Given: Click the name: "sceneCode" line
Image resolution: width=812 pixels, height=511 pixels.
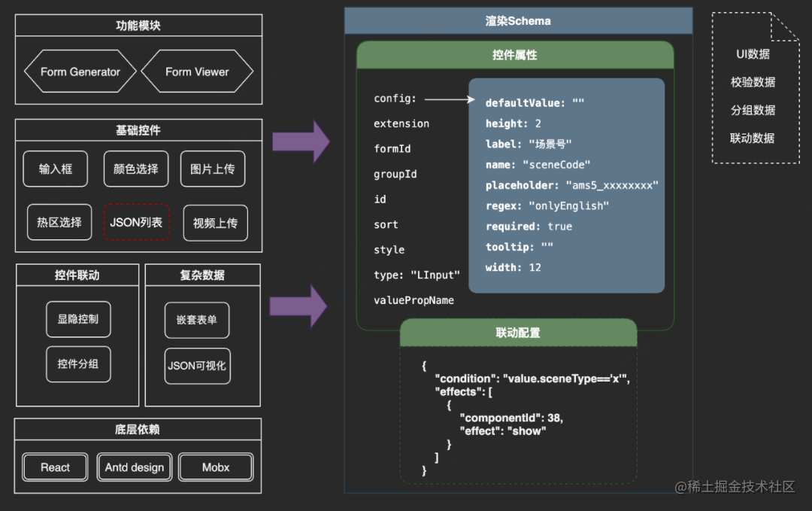Looking at the screenshot, I should pos(538,165).
